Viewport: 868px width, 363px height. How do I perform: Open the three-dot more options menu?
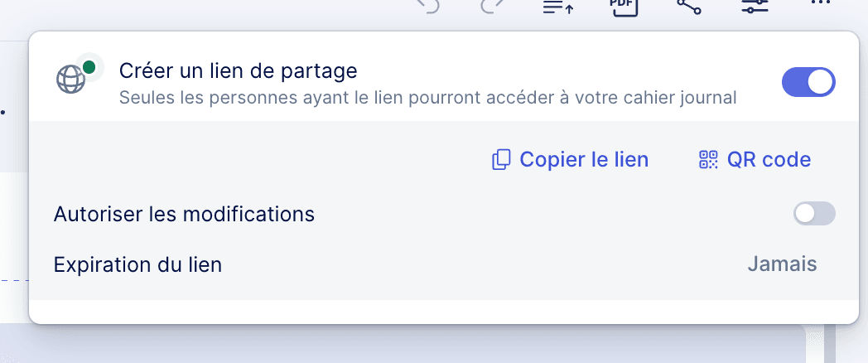coord(820,4)
